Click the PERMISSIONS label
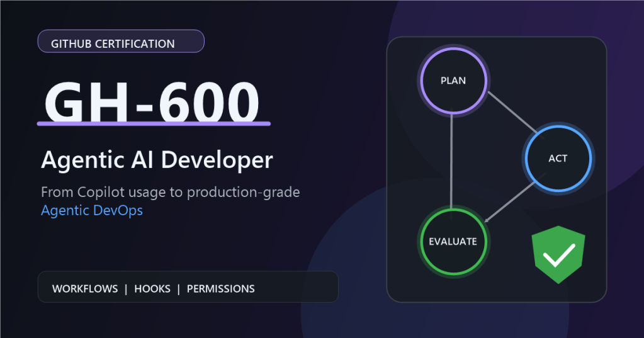 coord(220,289)
